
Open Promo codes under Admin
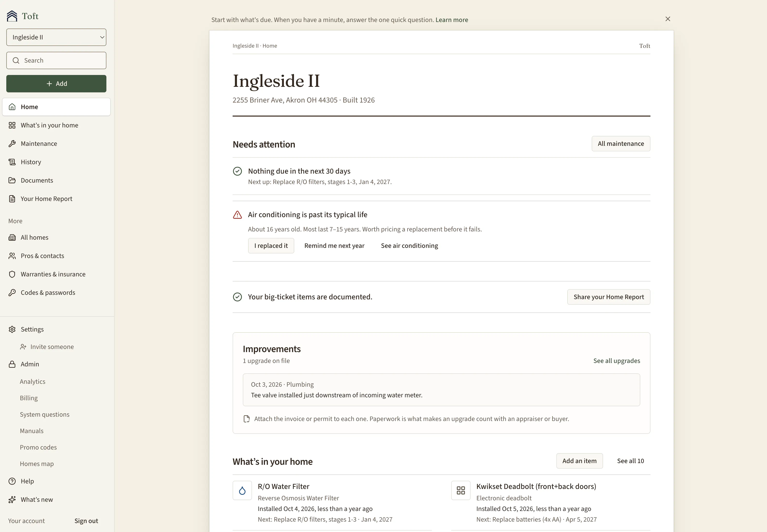click(38, 447)
